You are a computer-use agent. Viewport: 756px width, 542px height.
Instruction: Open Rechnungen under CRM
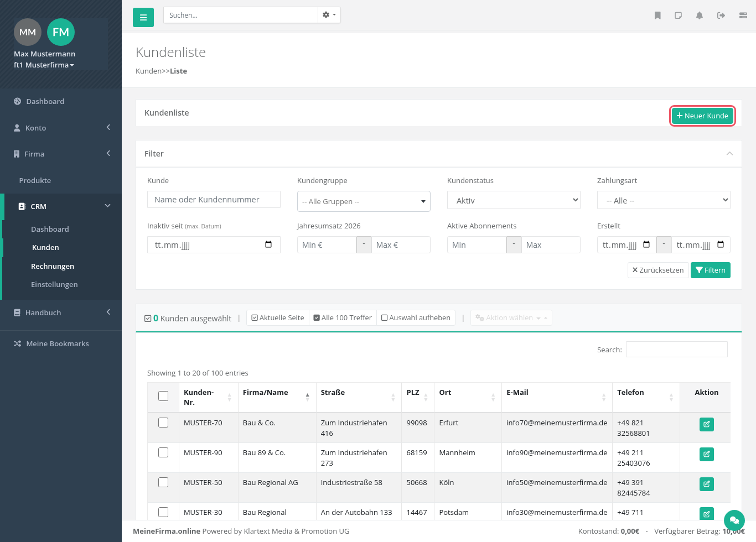pos(53,266)
